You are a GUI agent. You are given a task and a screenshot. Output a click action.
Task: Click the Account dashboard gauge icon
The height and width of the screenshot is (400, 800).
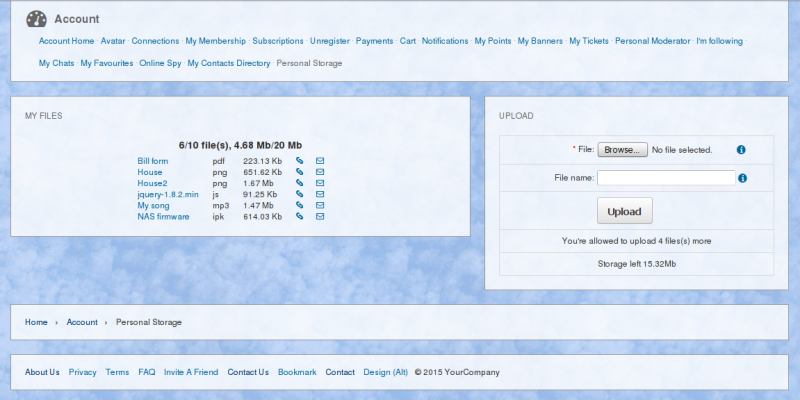tap(36, 19)
